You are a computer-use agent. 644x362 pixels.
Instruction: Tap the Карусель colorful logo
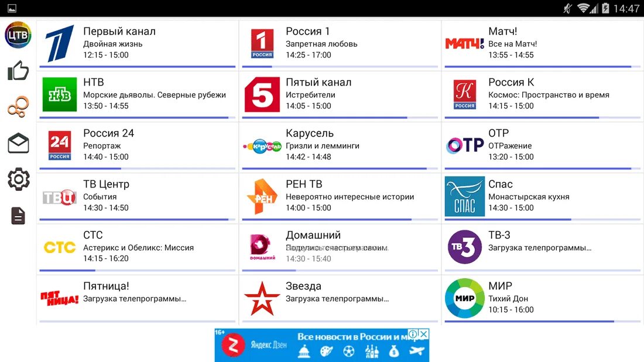pyautogui.click(x=262, y=146)
